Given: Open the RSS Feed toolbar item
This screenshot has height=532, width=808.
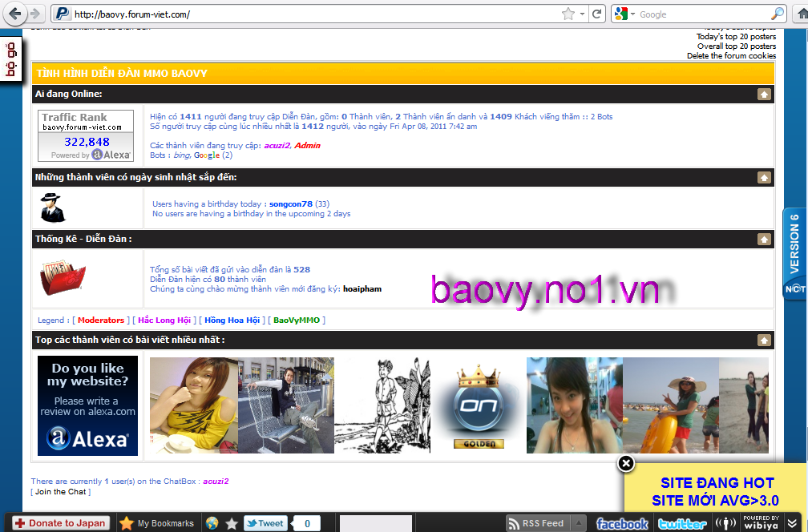Looking at the screenshot, I should 536,523.
